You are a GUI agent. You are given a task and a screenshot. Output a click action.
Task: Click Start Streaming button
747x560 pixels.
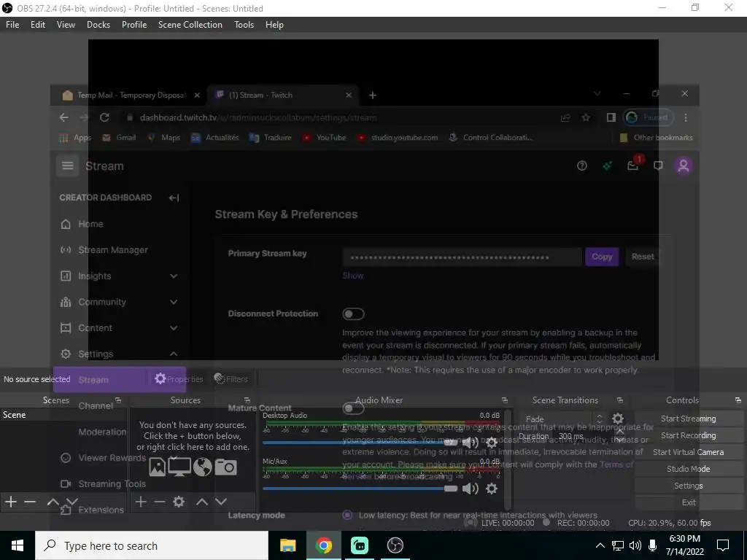pyautogui.click(x=688, y=419)
